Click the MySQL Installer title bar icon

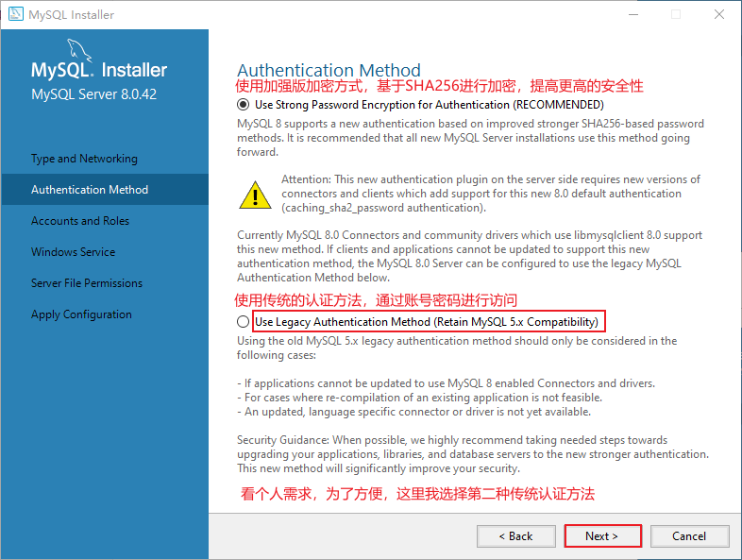[16, 14]
